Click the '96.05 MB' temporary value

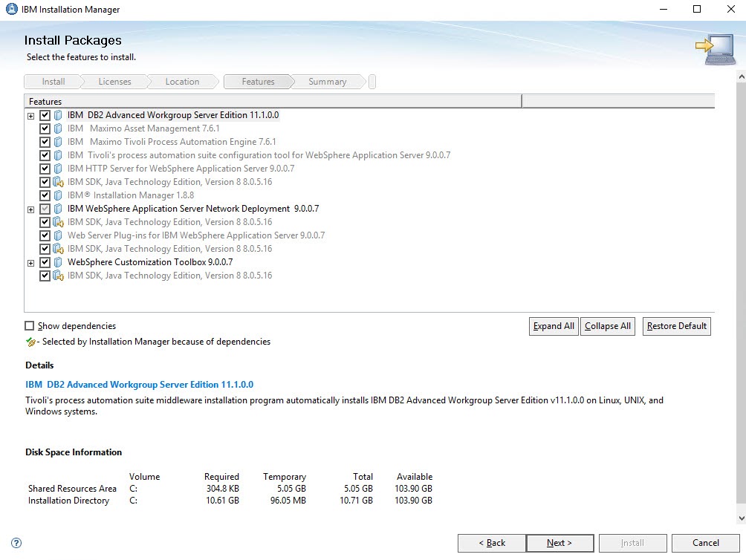(x=288, y=501)
